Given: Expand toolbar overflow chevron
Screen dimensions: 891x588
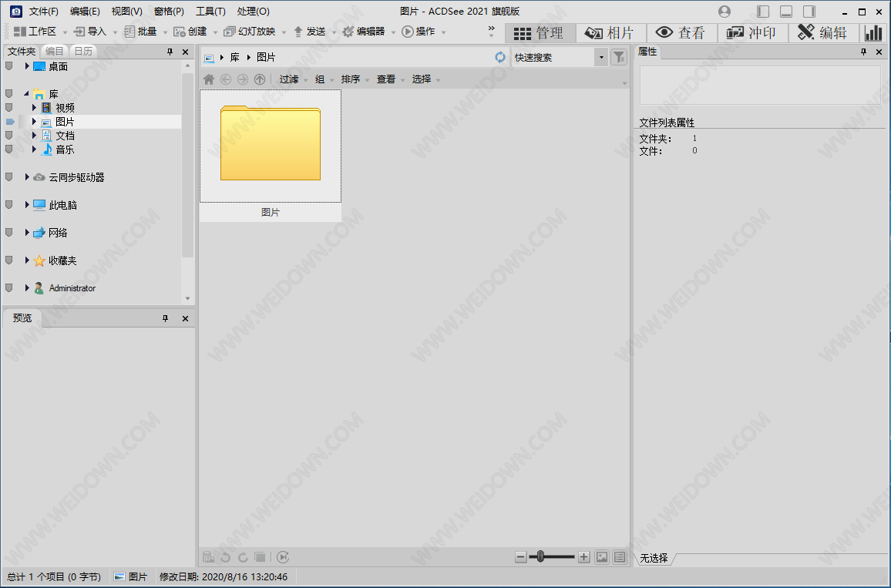Looking at the screenshot, I should tap(492, 29).
